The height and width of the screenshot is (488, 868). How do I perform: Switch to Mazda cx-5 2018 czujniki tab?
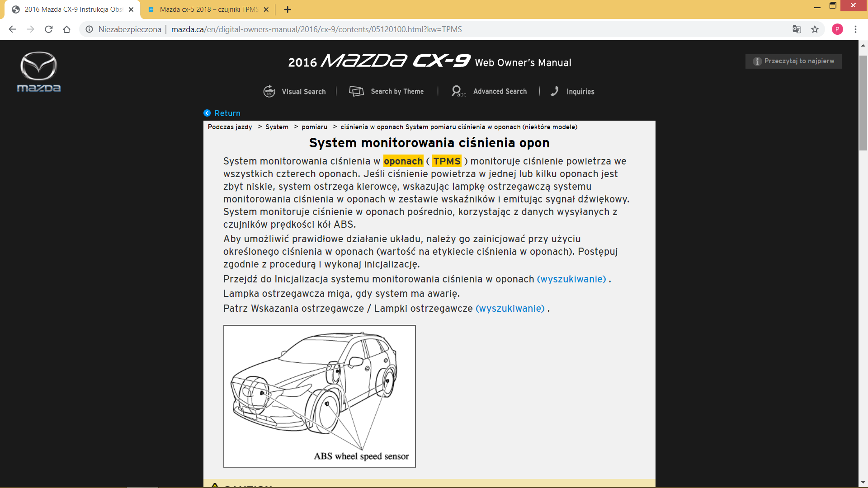208,9
